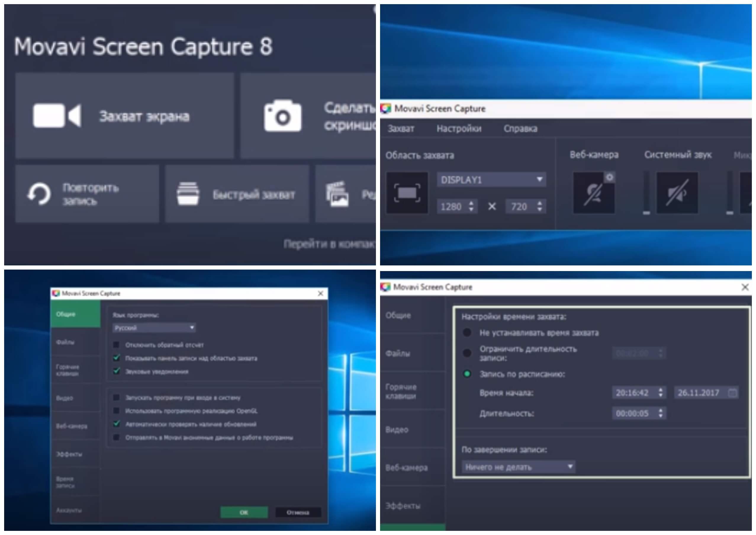
Task: Open Видео tab in the capture time settings dialog
Action: click(x=412, y=430)
